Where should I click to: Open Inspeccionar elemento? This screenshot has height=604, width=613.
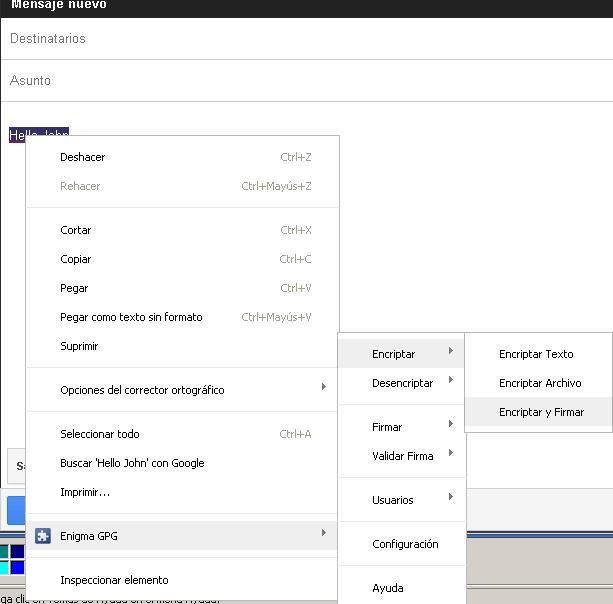[114, 580]
